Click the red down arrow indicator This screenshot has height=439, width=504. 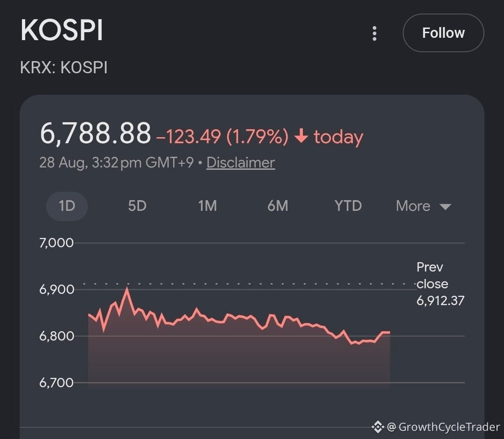point(301,136)
